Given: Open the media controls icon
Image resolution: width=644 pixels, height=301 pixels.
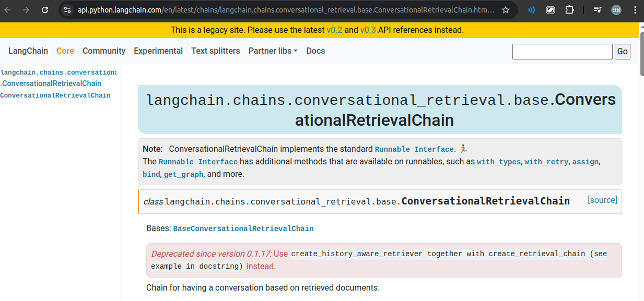Looking at the screenshot, I should tap(598, 10).
